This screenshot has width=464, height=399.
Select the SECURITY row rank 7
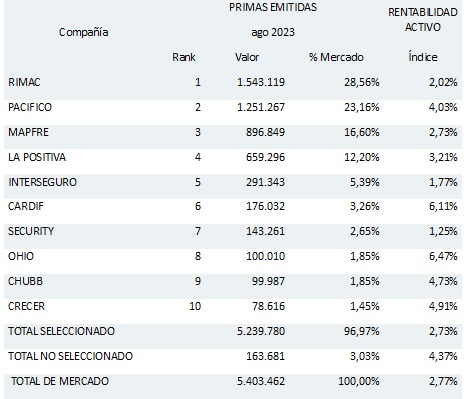point(198,231)
